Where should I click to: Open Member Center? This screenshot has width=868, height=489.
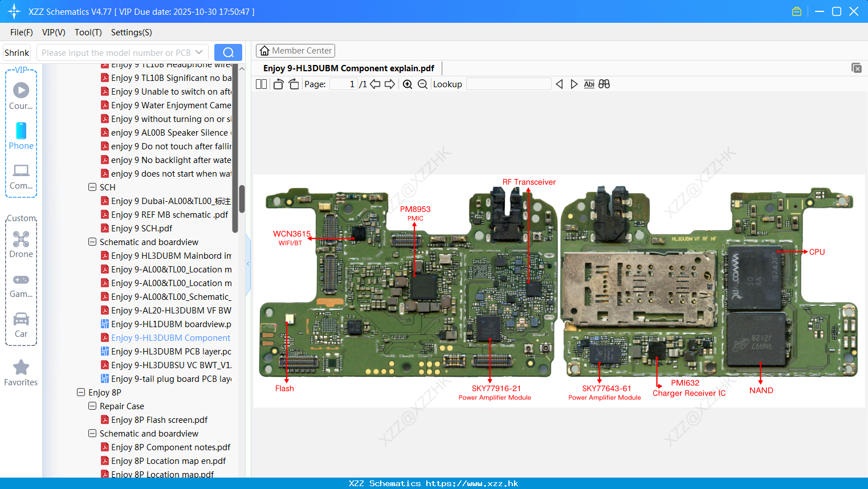(295, 51)
